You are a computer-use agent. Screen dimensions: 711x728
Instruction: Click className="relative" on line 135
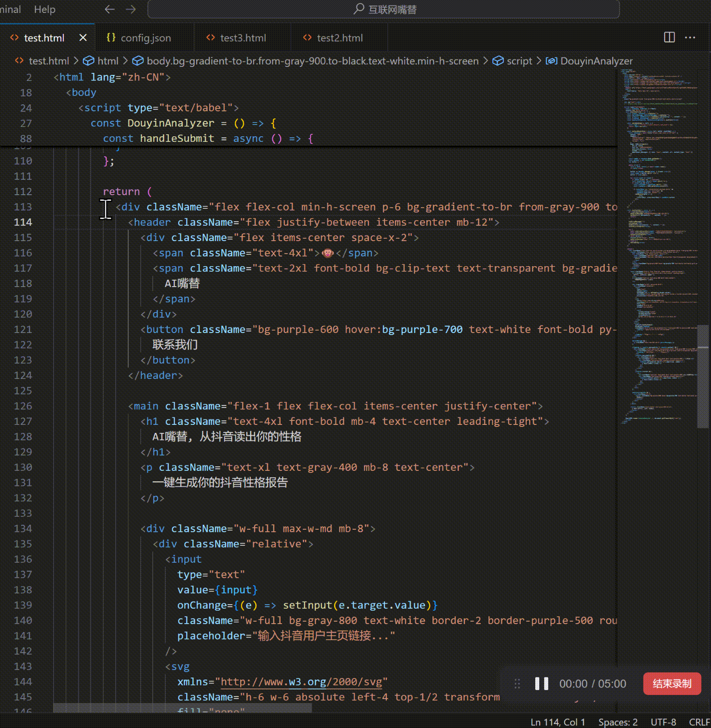tap(245, 544)
